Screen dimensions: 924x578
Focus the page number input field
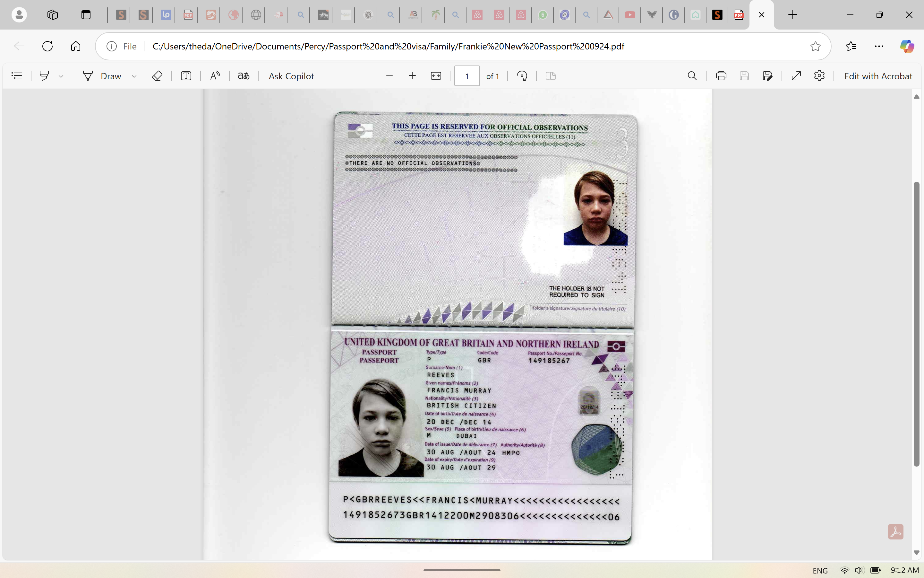(467, 76)
